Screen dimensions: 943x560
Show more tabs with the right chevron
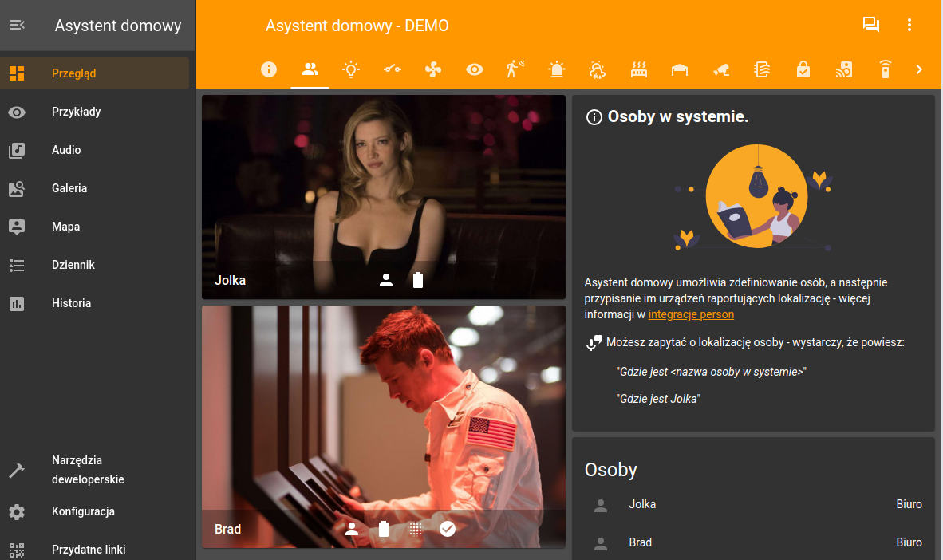pyautogui.click(x=919, y=69)
